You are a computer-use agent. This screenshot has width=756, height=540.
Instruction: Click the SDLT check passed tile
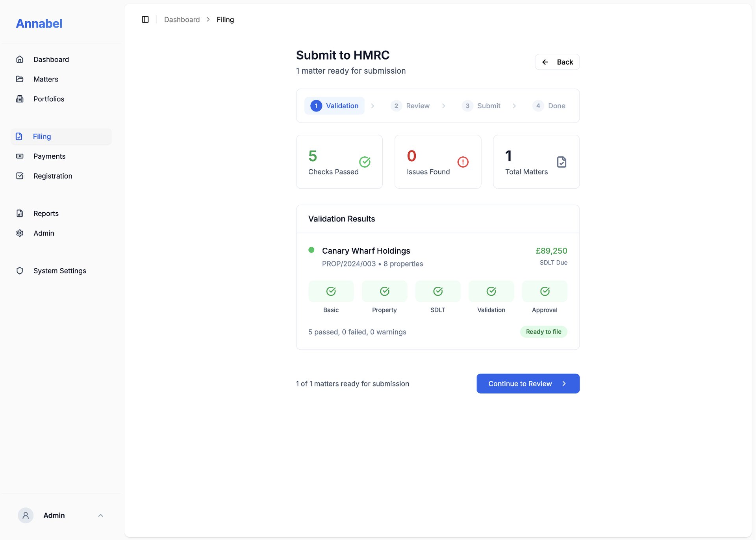click(x=437, y=291)
